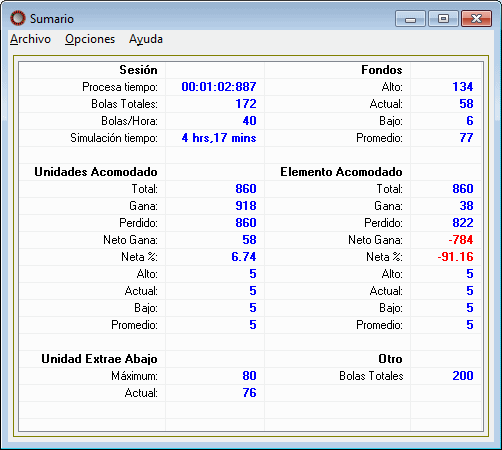Click the Fondos Alto value 134
The image size is (502, 450).
click(463, 87)
